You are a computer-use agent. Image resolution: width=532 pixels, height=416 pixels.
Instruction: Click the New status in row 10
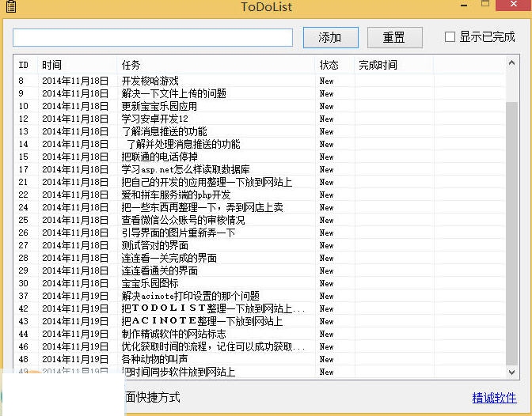[326, 106]
